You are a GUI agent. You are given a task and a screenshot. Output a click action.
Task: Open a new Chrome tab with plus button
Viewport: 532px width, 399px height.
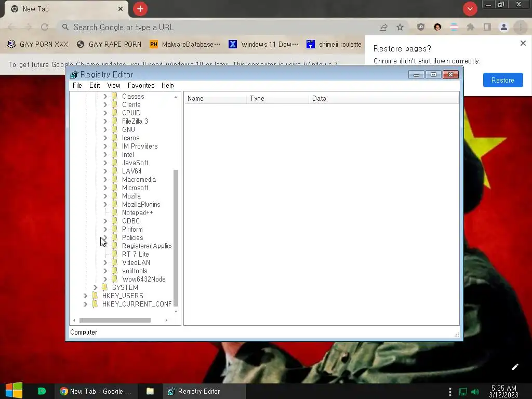point(140,9)
